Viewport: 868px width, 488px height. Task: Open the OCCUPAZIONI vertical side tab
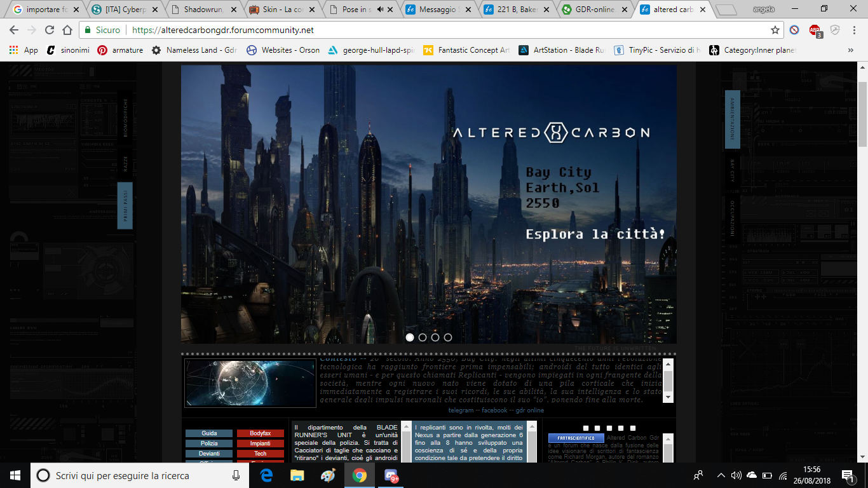[x=733, y=219]
